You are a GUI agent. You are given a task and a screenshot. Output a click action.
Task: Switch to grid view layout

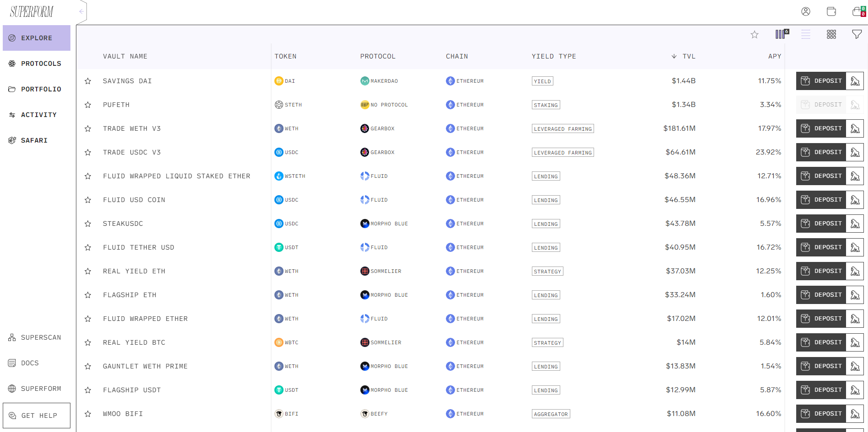tap(831, 34)
